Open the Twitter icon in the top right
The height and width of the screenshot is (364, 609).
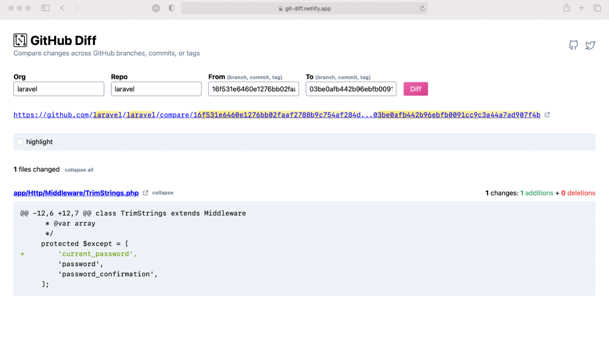coord(590,45)
